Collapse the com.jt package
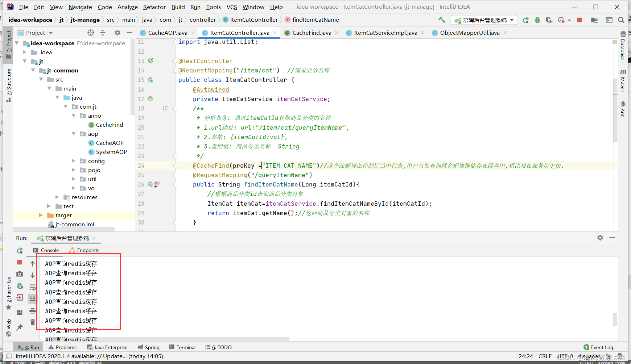The width and height of the screenshot is (631, 364). click(x=66, y=106)
